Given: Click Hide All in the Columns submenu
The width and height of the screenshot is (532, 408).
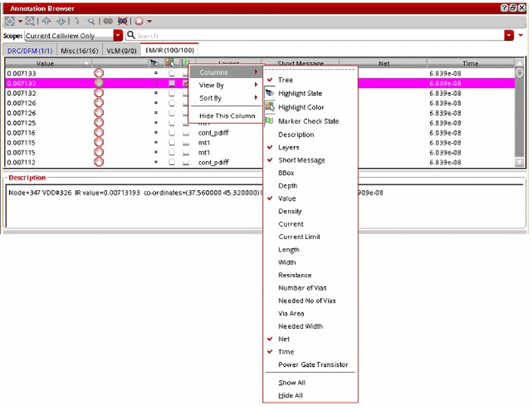Looking at the screenshot, I should [x=291, y=396].
